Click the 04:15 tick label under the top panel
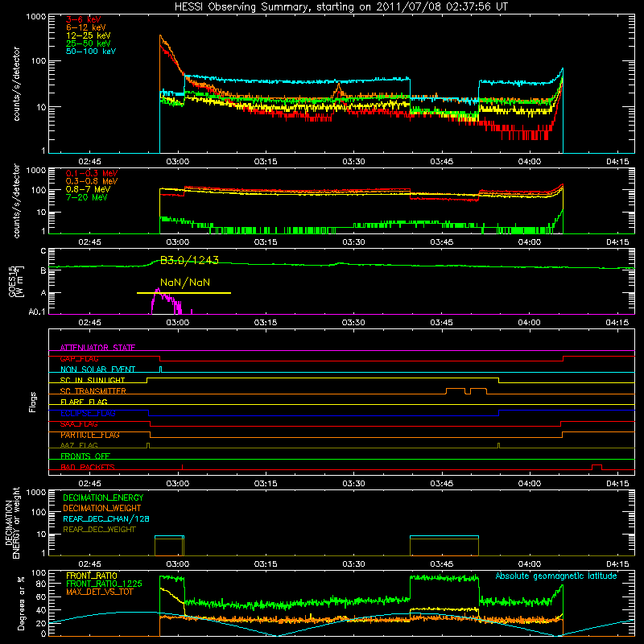The image size is (644, 644). (617, 162)
